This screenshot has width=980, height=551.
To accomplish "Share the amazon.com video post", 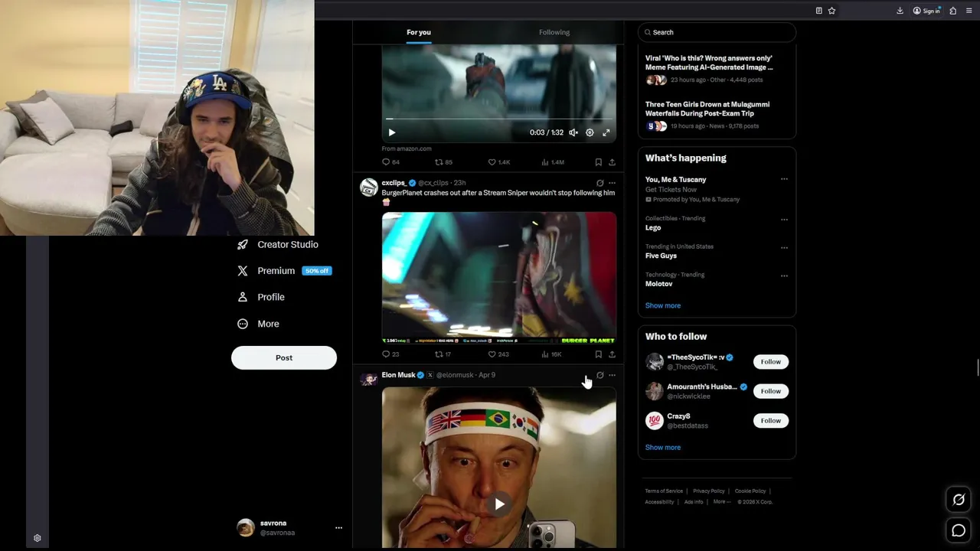I will coord(612,162).
